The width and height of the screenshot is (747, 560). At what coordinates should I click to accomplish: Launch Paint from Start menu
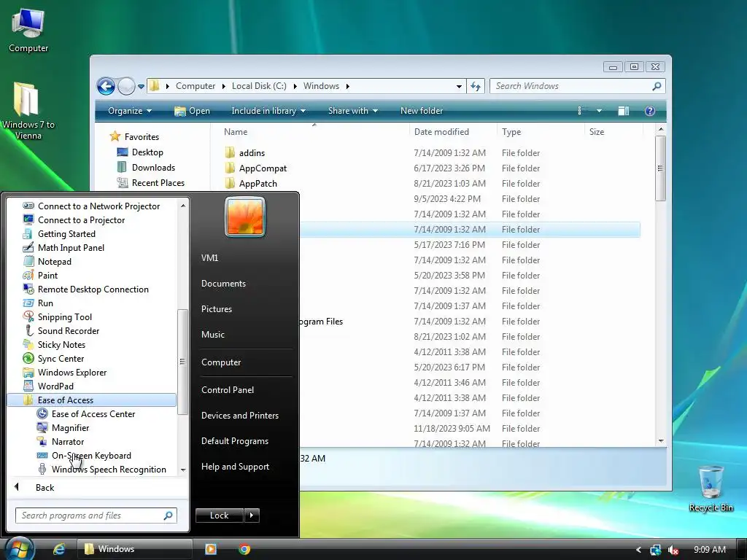pyautogui.click(x=47, y=275)
